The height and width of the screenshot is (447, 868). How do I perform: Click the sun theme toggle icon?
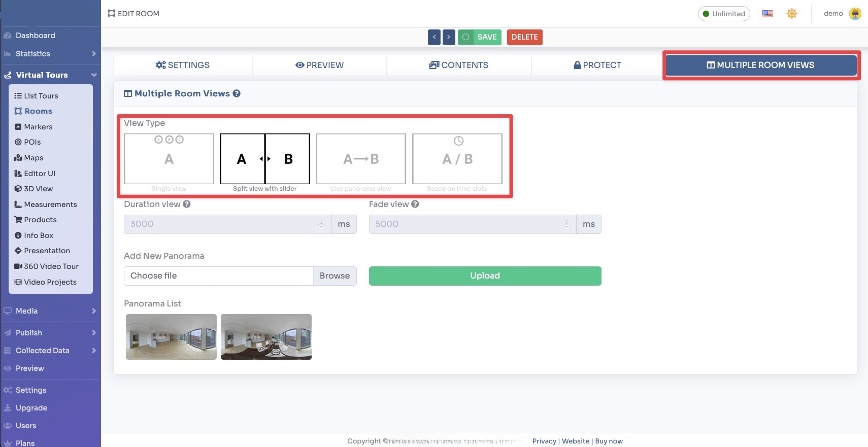791,14
